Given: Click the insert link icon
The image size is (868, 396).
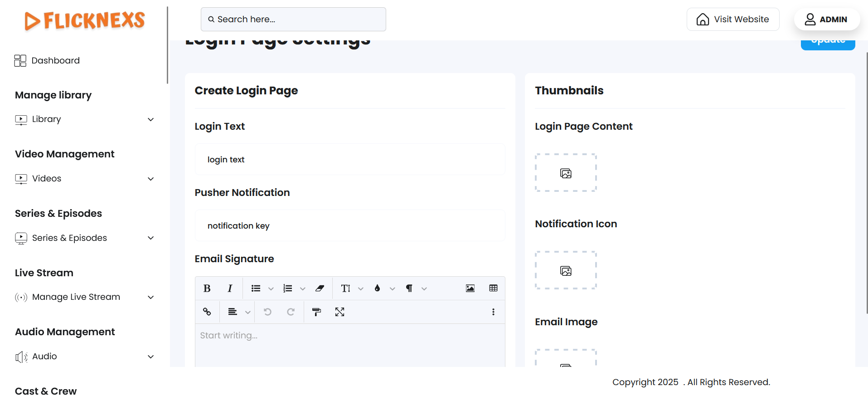Looking at the screenshot, I should click(x=207, y=312).
